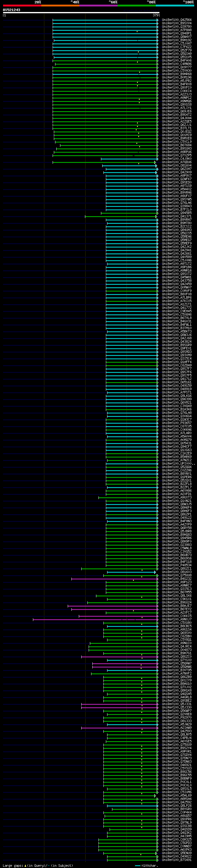Click hit label UniRef100_B8CBC5
This screenshot has width=197, height=868.
(x=177, y=626)
